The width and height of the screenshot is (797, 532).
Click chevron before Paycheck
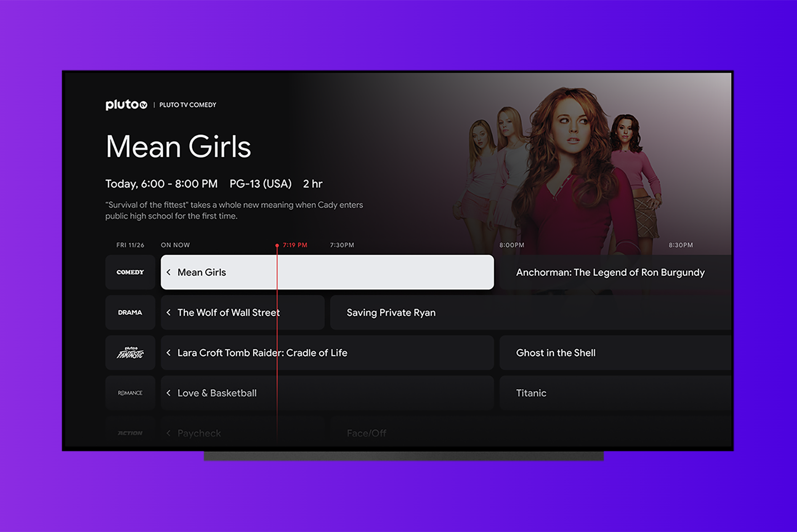coord(169,433)
